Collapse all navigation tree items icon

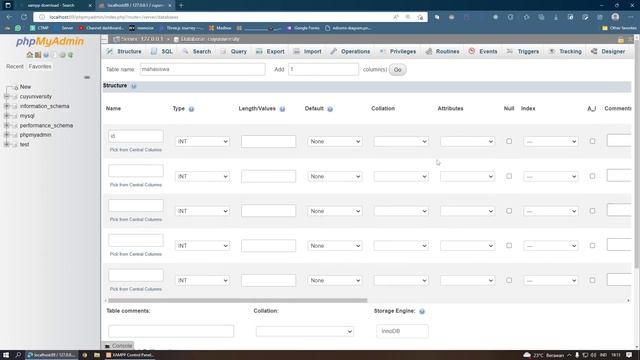pyautogui.click(x=87, y=77)
